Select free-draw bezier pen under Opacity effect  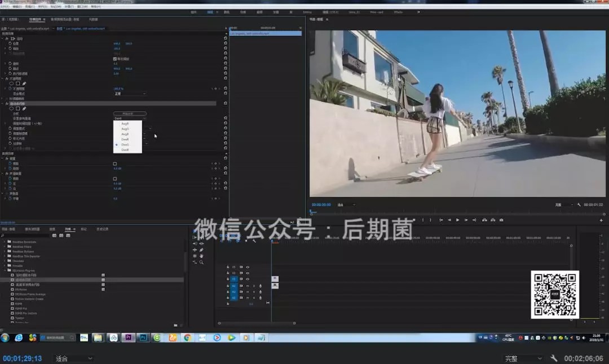tap(24, 83)
